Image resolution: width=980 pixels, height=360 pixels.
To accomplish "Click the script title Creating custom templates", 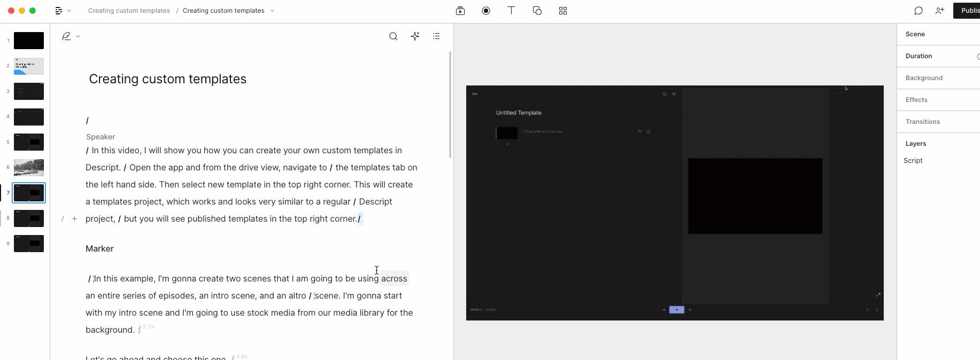I will pyautogui.click(x=168, y=79).
